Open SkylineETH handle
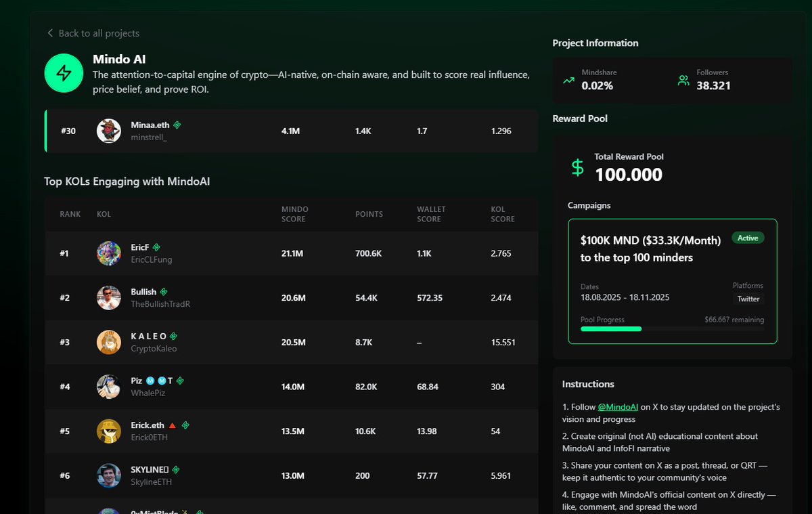The height and width of the screenshot is (514, 812). [x=152, y=482]
